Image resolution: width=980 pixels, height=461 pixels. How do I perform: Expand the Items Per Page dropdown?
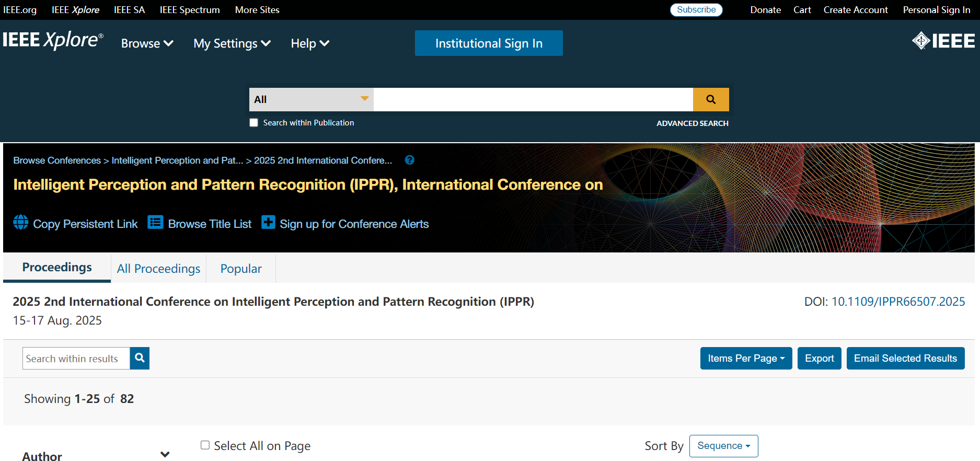[x=746, y=358]
